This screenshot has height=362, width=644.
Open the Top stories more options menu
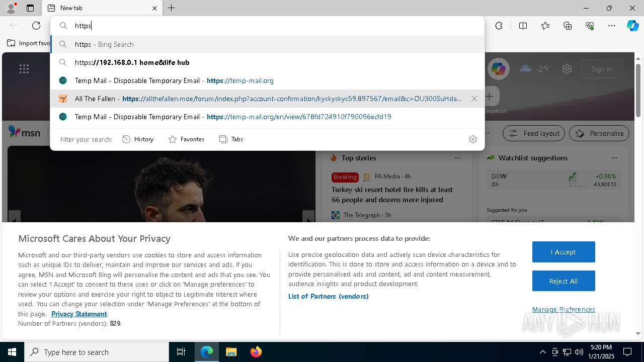point(457,158)
